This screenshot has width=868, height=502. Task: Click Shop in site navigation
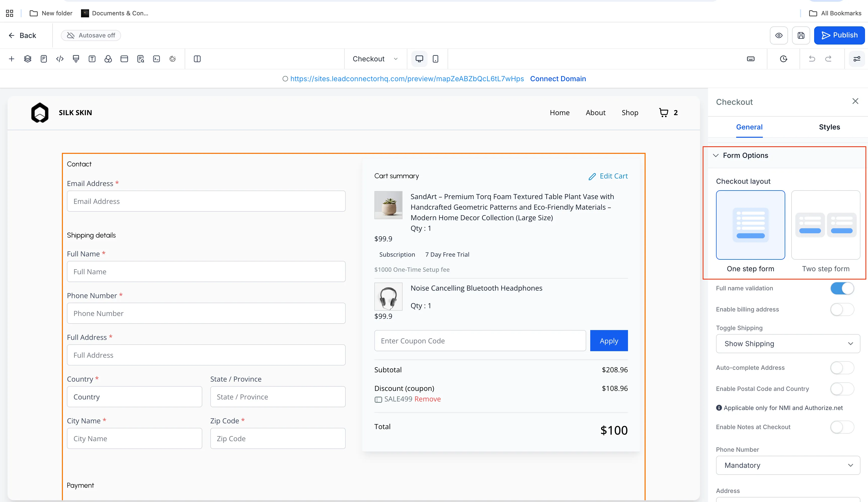(630, 113)
